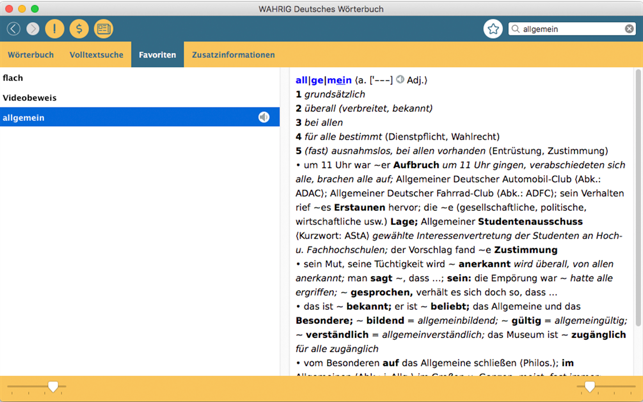Adjust the bottom-left slider handle

(53, 386)
